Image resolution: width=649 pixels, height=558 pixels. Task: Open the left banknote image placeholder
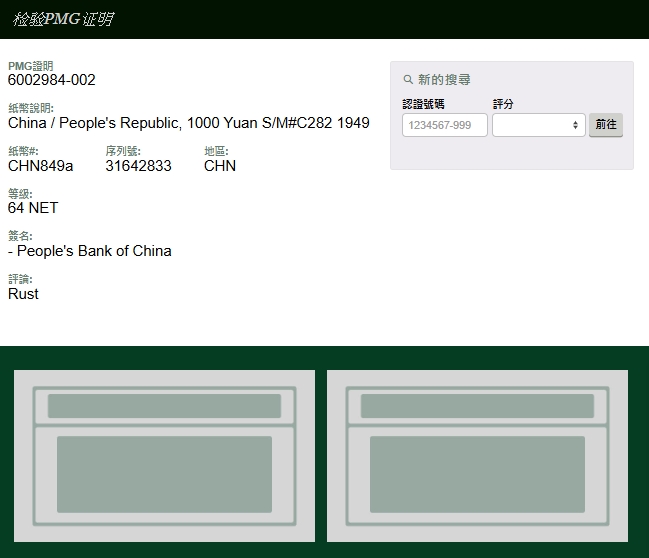(164, 456)
